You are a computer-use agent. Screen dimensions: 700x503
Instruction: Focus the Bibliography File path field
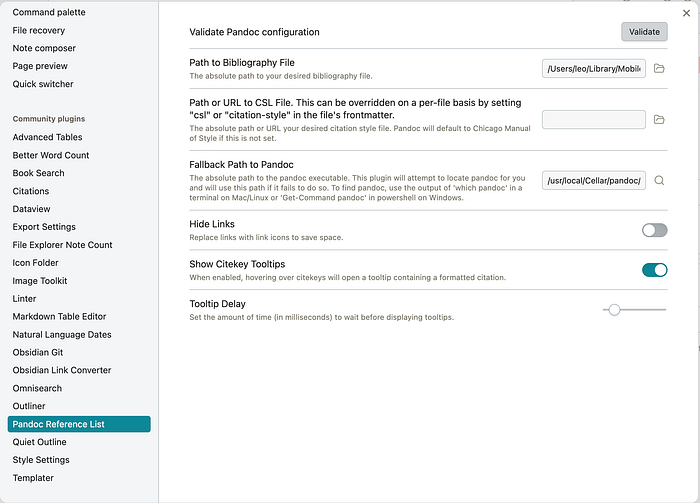click(594, 68)
